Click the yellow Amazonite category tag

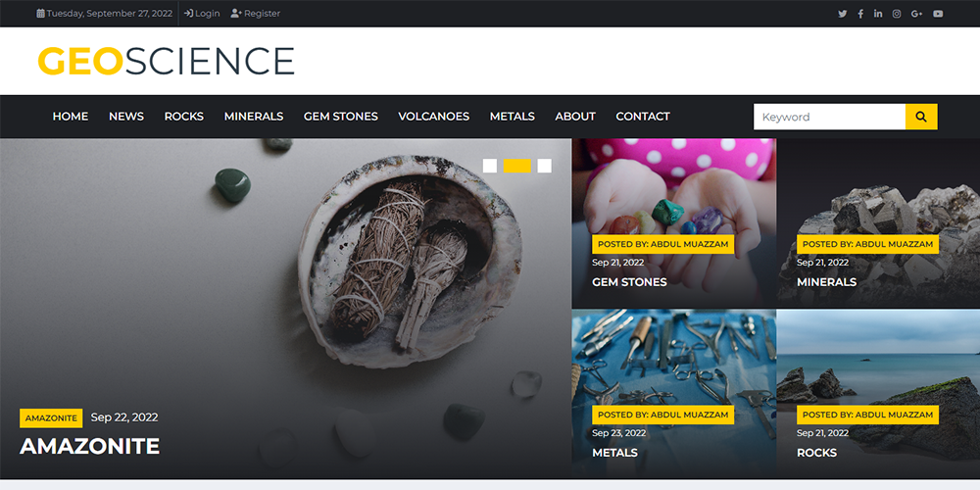(x=51, y=418)
